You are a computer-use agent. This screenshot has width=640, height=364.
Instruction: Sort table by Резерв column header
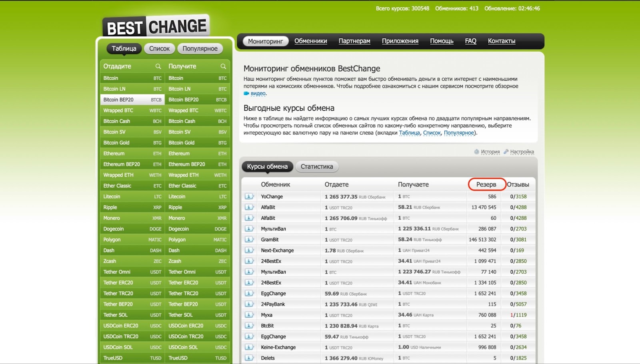point(486,185)
